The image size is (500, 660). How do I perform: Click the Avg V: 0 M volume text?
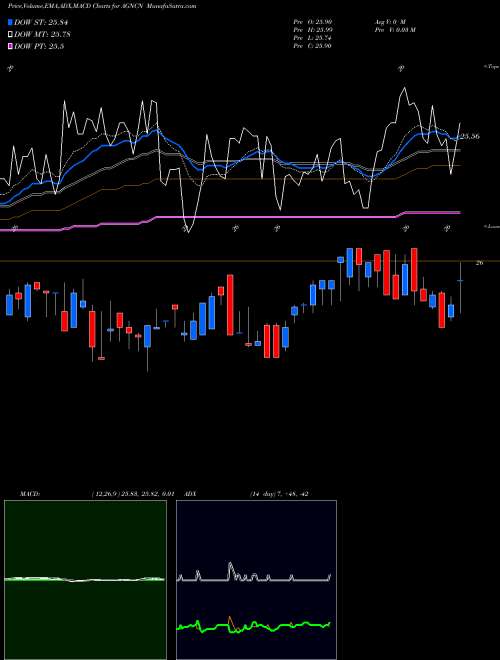coord(389,21)
